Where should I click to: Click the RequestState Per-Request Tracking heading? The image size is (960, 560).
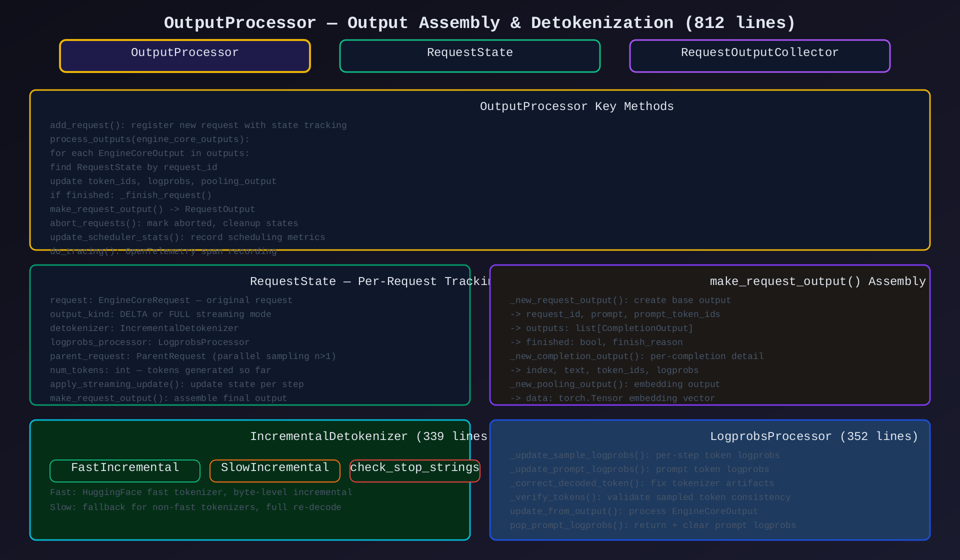click(360, 281)
